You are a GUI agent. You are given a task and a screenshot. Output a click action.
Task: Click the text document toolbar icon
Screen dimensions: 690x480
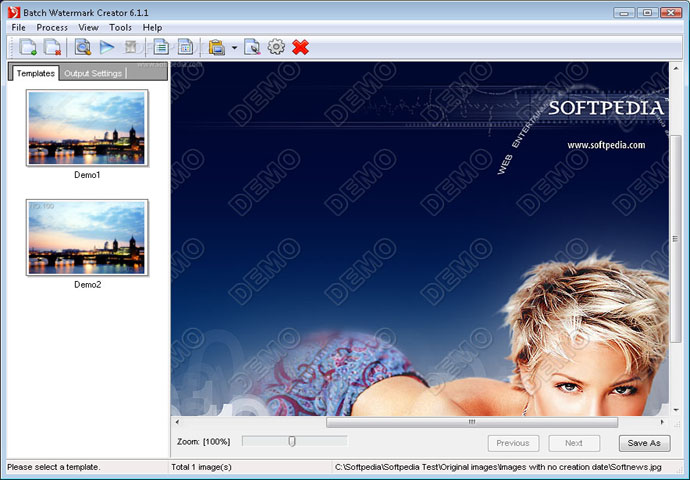click(x=160, y=47)
